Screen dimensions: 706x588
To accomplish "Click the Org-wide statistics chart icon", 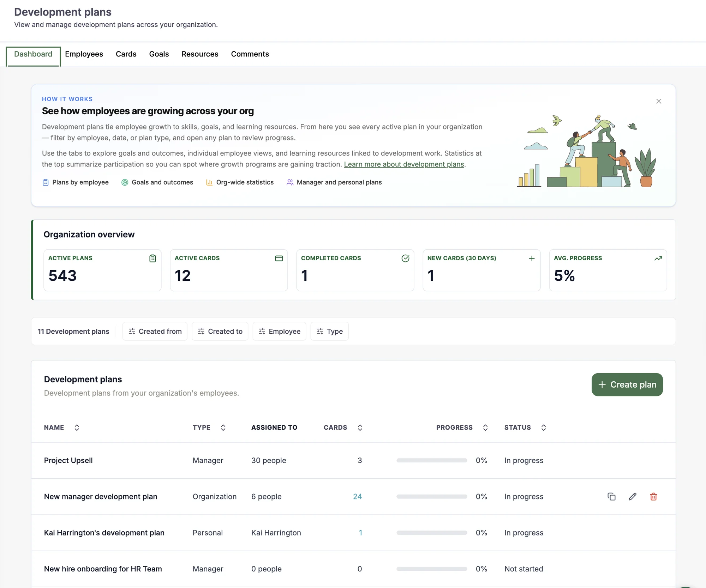I will pos(209,182).
